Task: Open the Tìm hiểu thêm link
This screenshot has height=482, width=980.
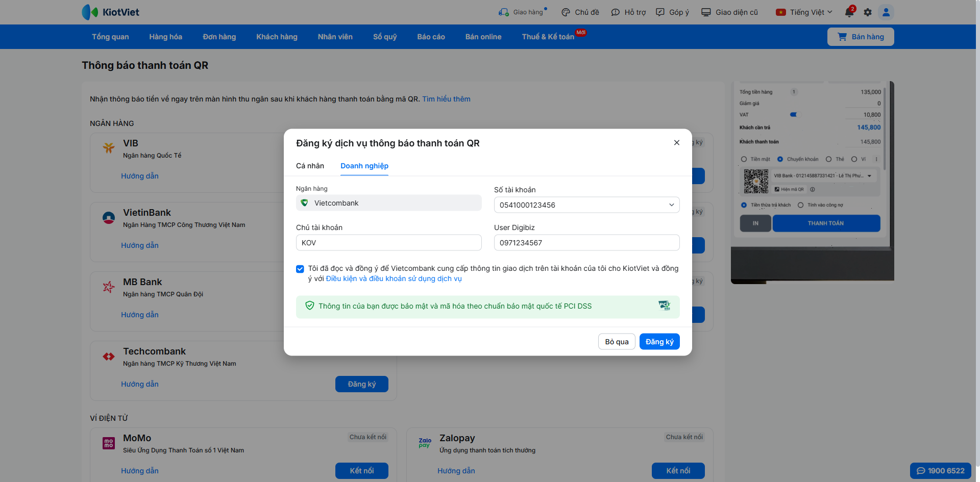Action: pos(446,99)
